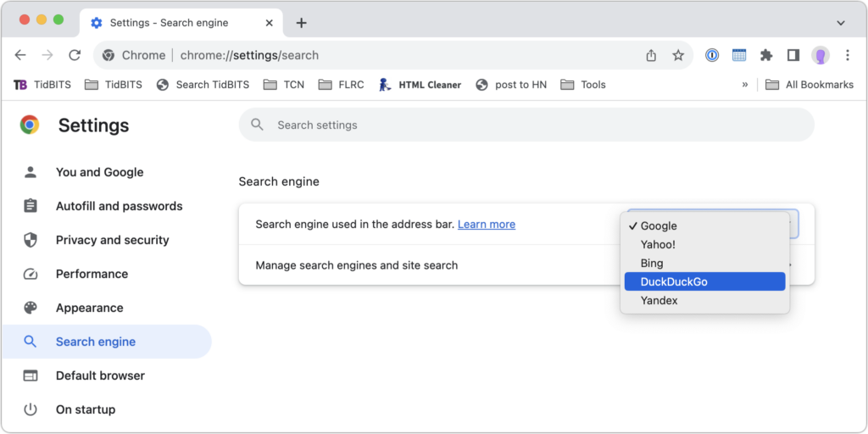Follow the Learn more link

(x=487, y=224)
